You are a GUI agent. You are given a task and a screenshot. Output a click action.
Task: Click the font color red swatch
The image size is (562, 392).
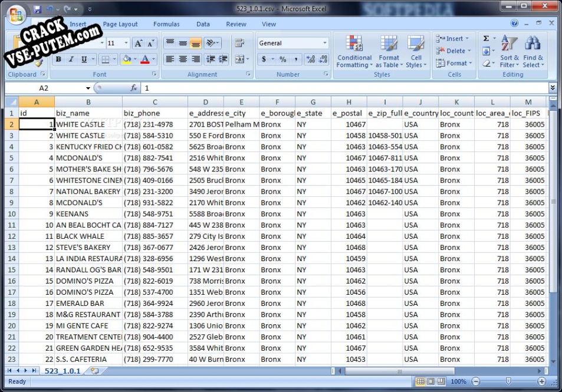pos(144,60)
